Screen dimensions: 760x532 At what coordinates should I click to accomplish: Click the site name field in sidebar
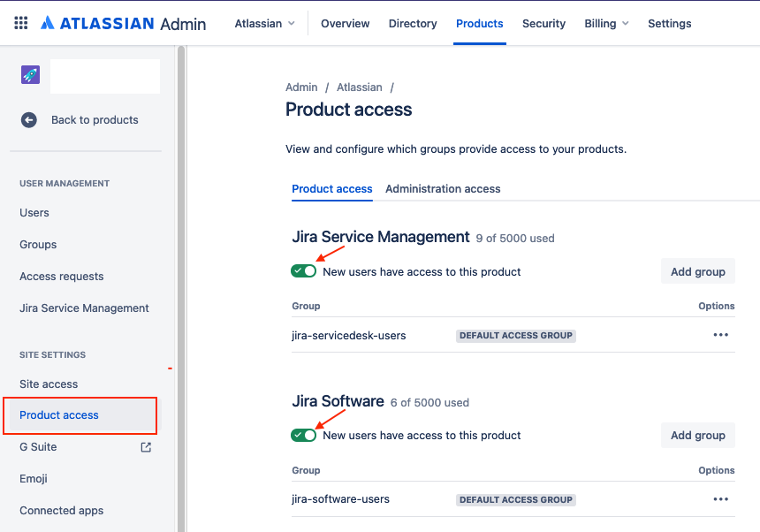105,76
